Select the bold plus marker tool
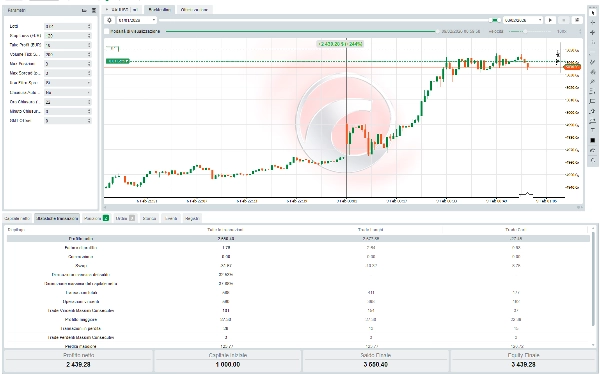The height and width of the screenshot is (374, 600). coord(592,33)
